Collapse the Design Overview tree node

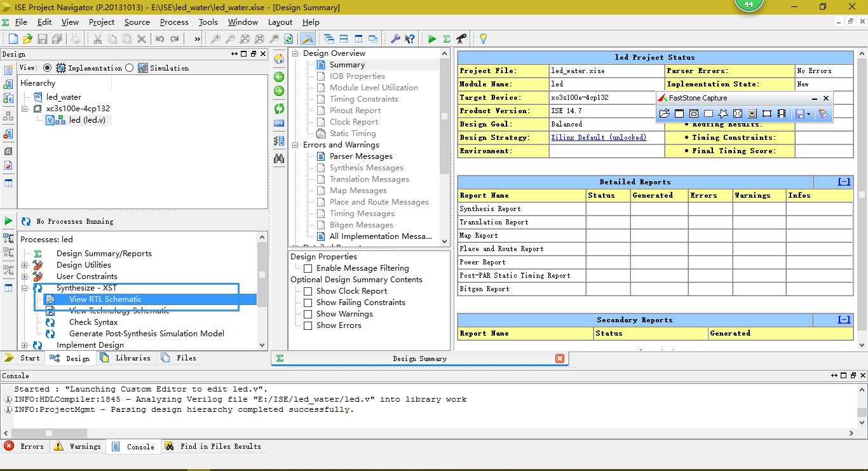coord(295,53)
